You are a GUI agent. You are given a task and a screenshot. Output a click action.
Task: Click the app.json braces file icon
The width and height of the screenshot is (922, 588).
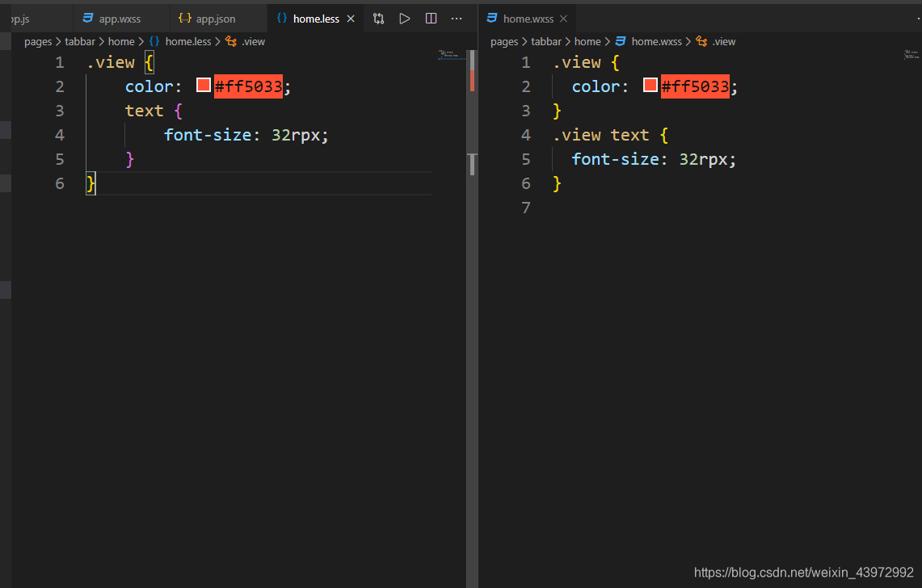(184, 19)
